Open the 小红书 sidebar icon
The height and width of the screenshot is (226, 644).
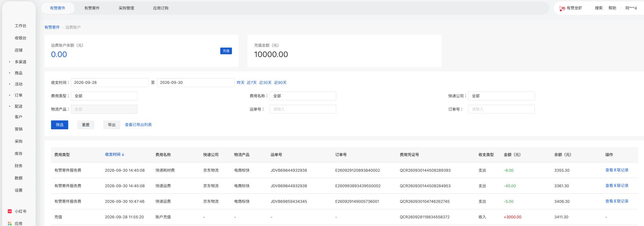click(10, 211)
